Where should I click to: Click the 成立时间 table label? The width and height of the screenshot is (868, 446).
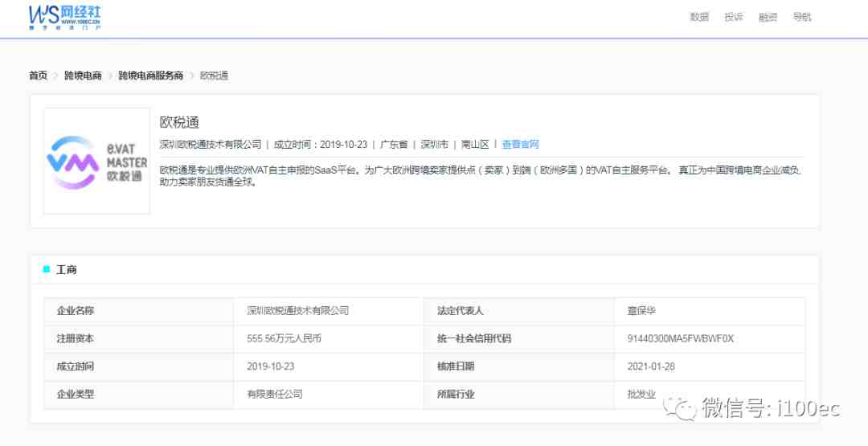click(x=76, y=366)
